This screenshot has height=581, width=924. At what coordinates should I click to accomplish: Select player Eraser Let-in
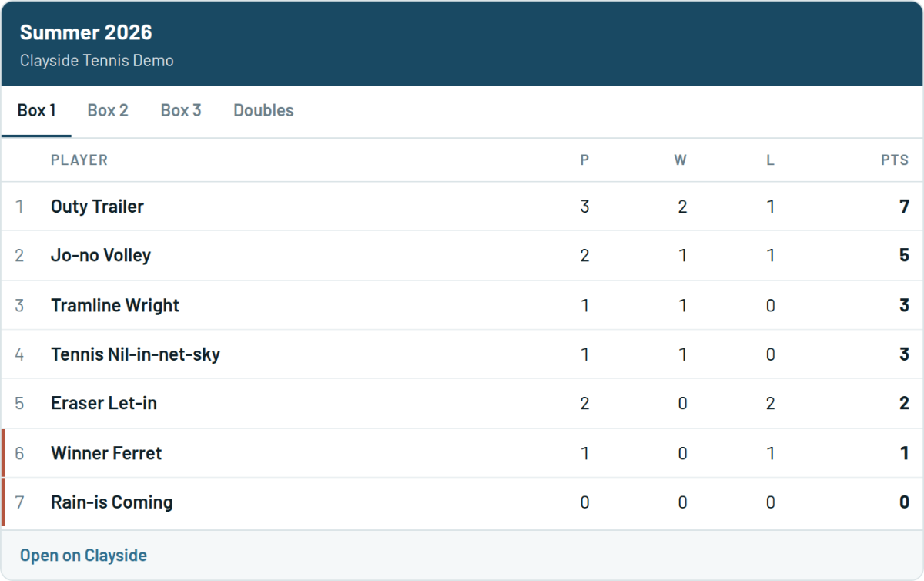point(104,403)
